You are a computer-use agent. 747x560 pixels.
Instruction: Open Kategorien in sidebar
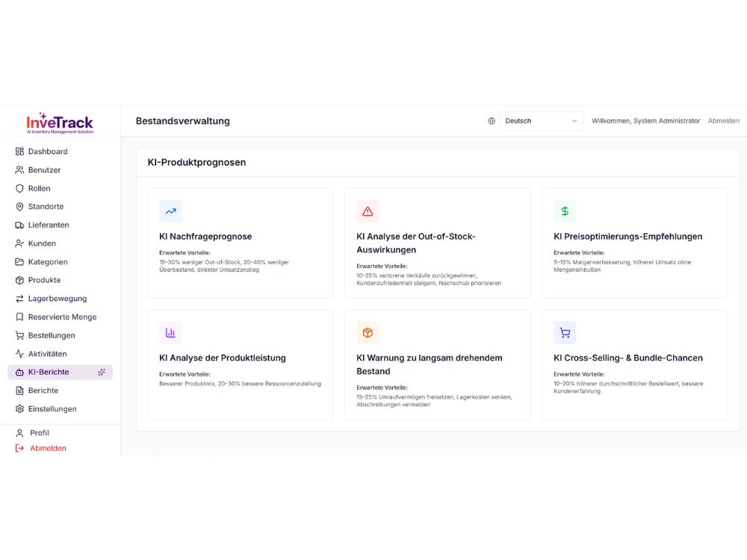(60, 262)
